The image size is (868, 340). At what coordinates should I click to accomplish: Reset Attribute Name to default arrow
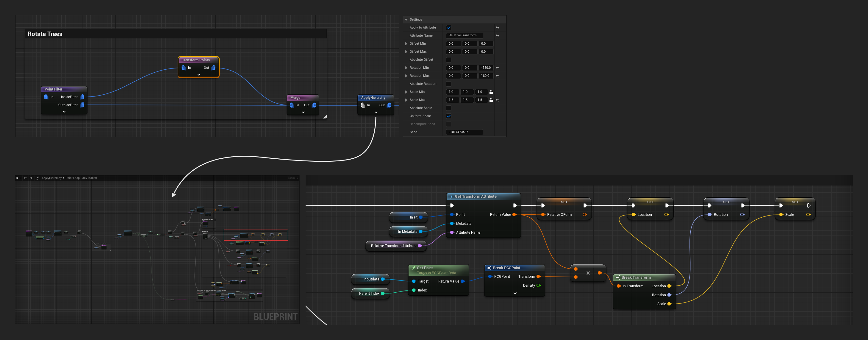497,36
